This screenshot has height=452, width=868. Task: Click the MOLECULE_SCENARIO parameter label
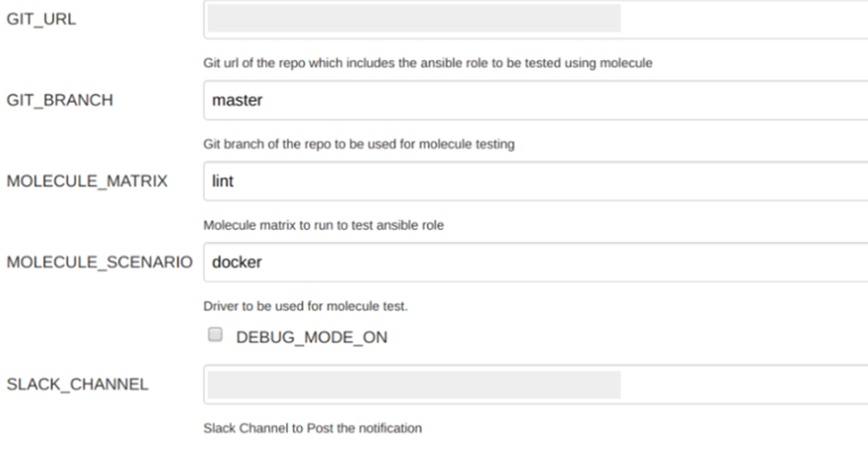point(100,262)
